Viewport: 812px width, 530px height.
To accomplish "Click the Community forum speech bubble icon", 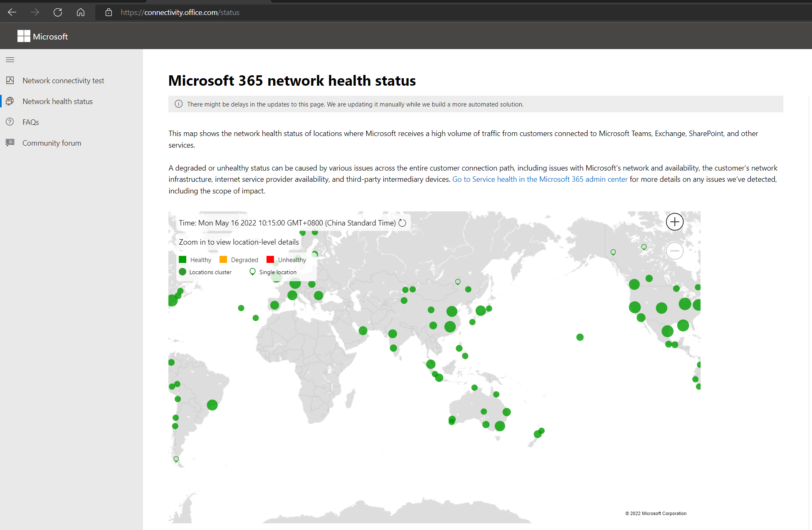I will (x=10, y=142).
